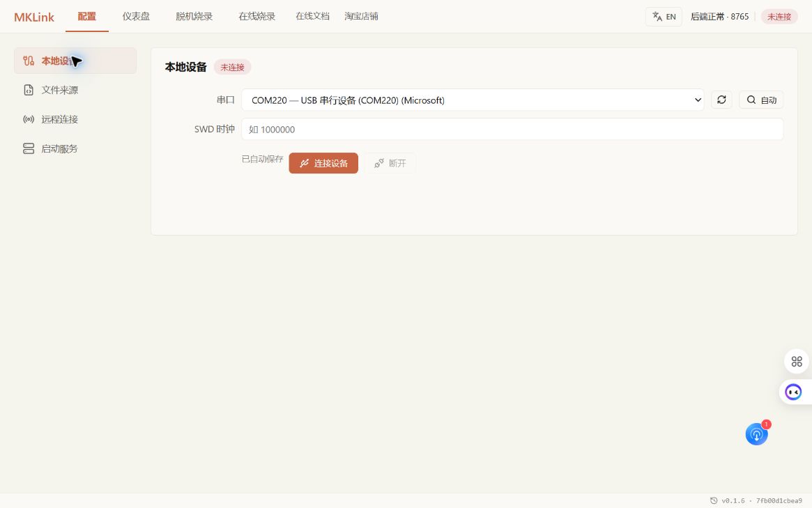Click the top-right 未连接 status badge
The height and width of the screenshot is (508, 812).
point(779,17)
